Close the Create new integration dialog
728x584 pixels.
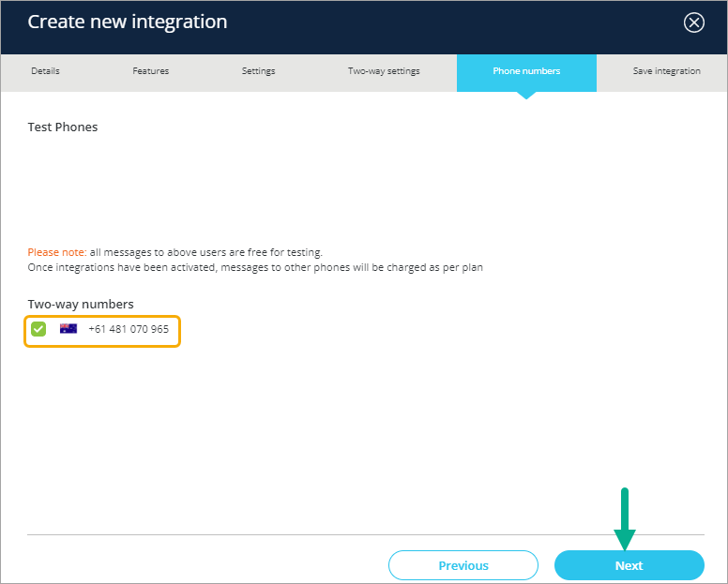[693, 22]
